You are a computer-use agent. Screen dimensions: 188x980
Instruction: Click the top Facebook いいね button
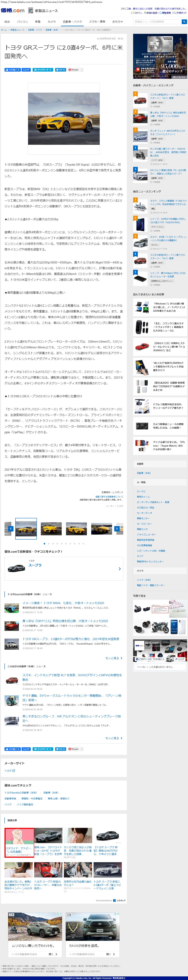click(x=13, y=70)
